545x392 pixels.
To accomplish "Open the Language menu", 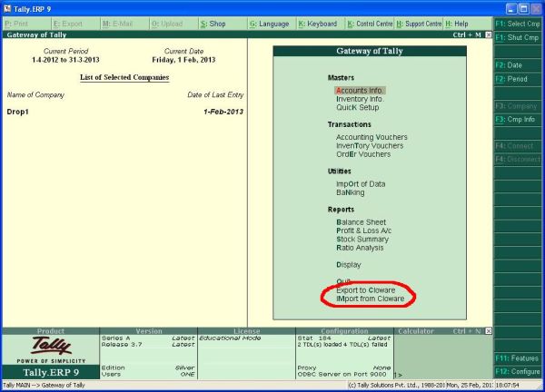I will pos(270,24).
